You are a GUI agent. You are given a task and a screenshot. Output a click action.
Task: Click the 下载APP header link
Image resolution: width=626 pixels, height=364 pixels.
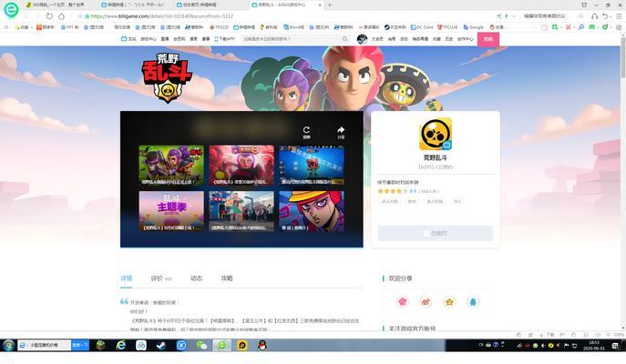coord(224,39)
